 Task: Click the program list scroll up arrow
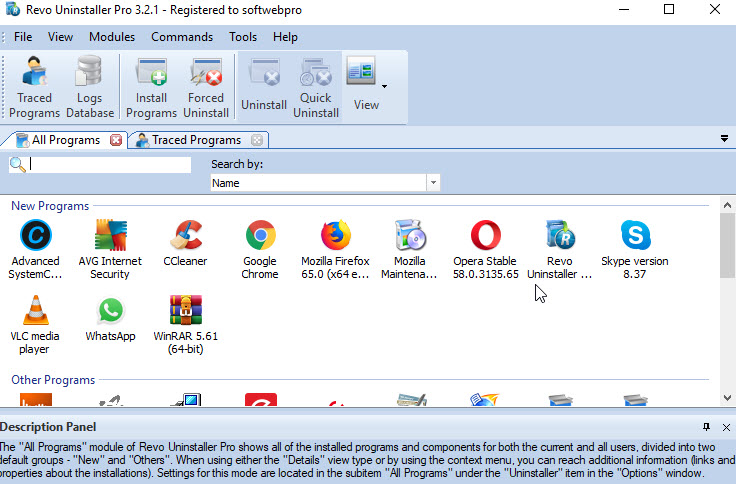coord(727,205)
